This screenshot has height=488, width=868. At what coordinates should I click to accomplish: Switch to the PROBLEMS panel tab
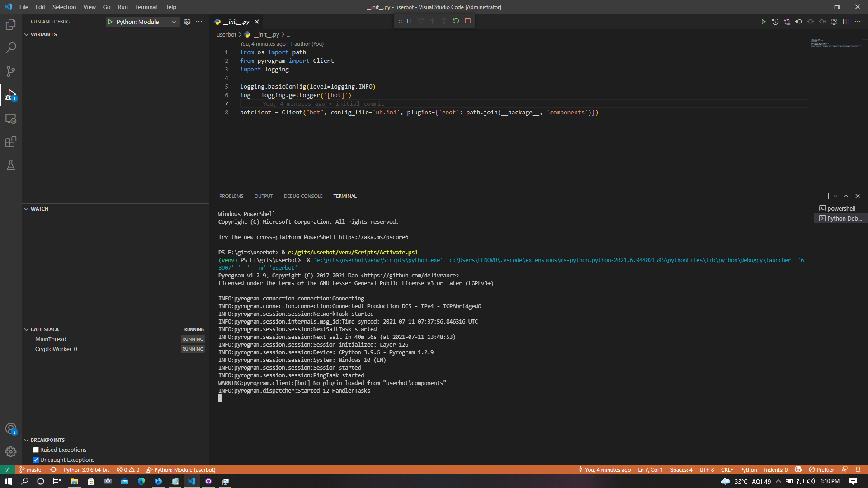pyautogui.click(x=231, y=196)
